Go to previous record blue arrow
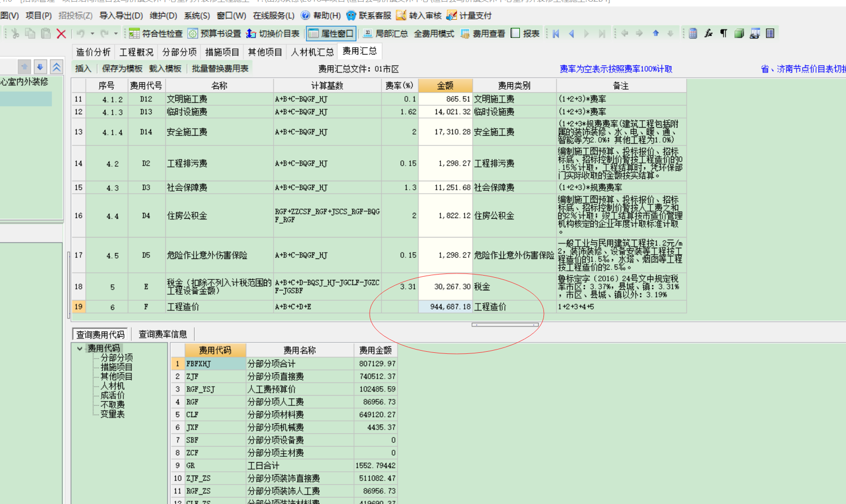This screenshot has width=846, height=504. pyautogui.click(x=571, y=34)
